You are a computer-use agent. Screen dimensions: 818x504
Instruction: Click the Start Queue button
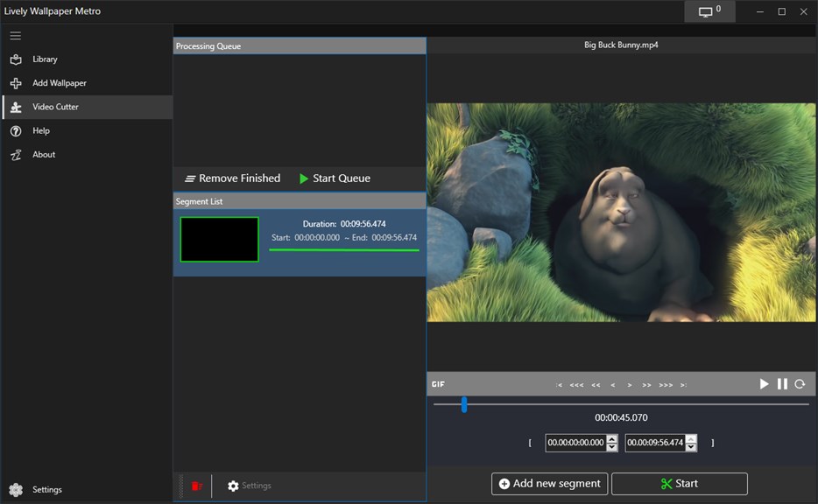pos(335,178)
